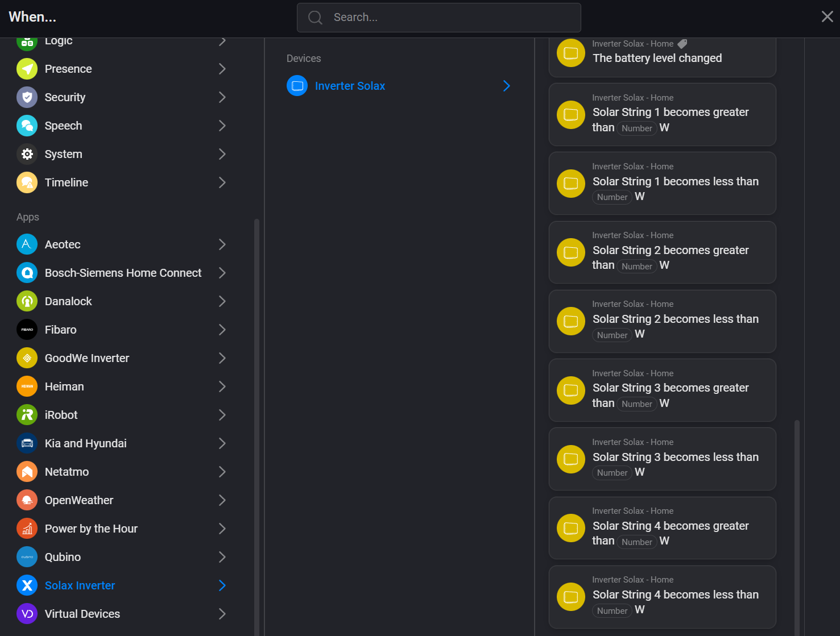Select GoodWe Inverter in Apps list
This screenshot has width=840, height=636.
click(123, 358)
